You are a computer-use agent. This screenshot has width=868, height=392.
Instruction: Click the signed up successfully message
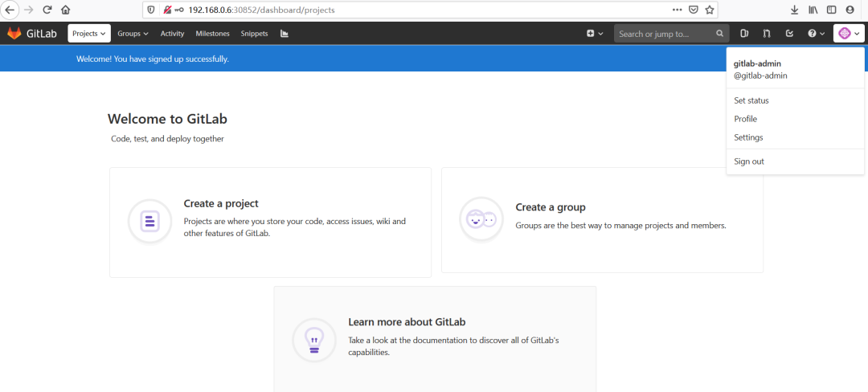click(x=152, y=59)
